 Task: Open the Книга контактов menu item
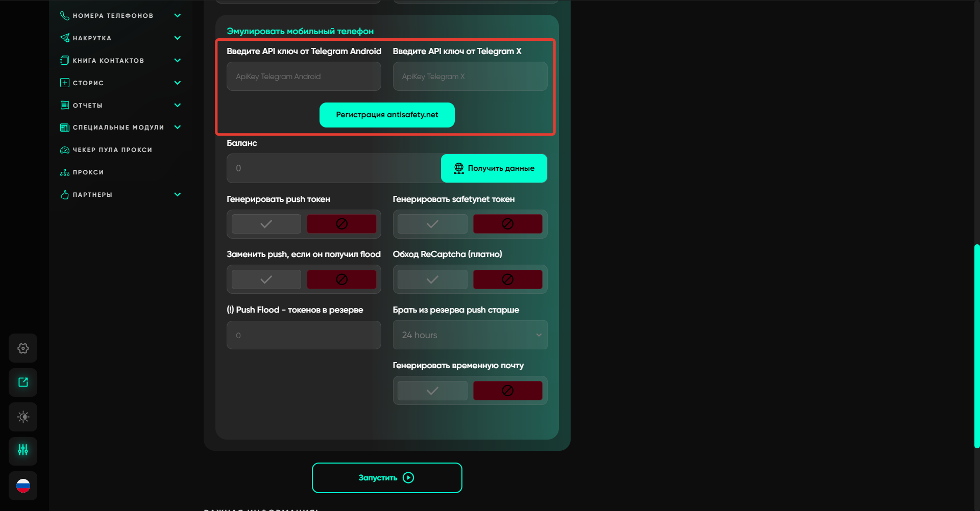108,61
